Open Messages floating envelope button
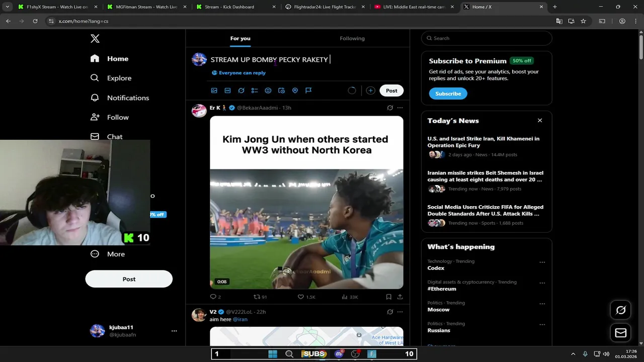Viewport: 644px width, 362px height. (621, 333)
